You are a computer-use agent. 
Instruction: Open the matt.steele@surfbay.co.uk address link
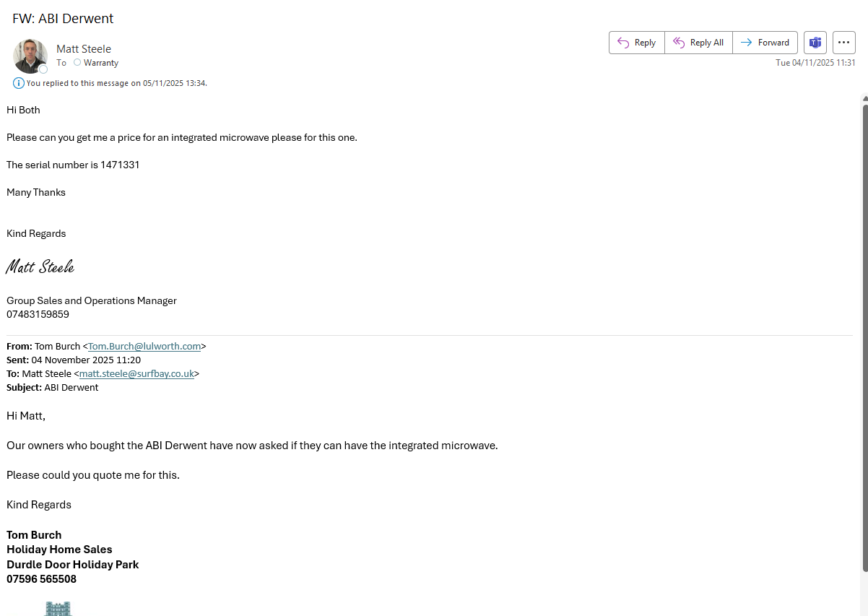point(136,374)
